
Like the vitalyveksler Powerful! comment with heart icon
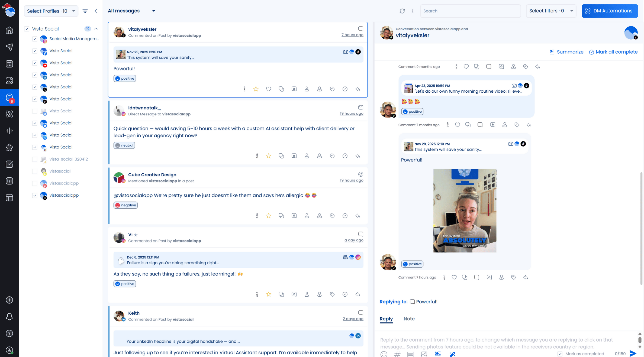click(268, 89)
